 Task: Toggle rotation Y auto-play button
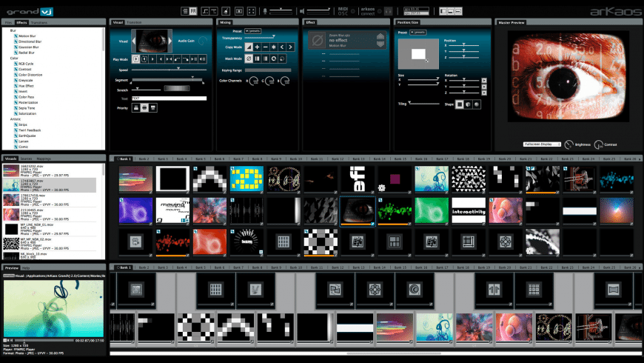484,87
